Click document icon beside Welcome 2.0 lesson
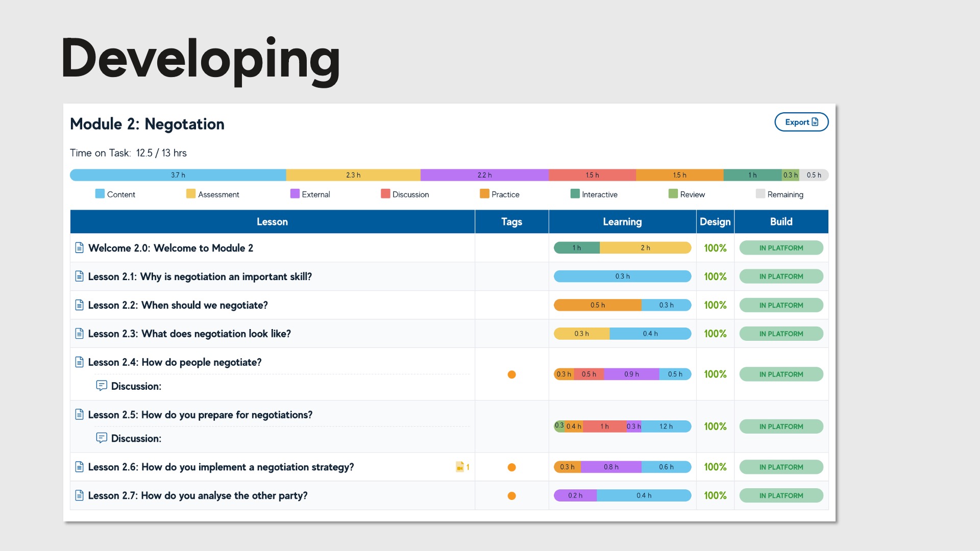This screenshot has width=980, height=551. point(79,248)
